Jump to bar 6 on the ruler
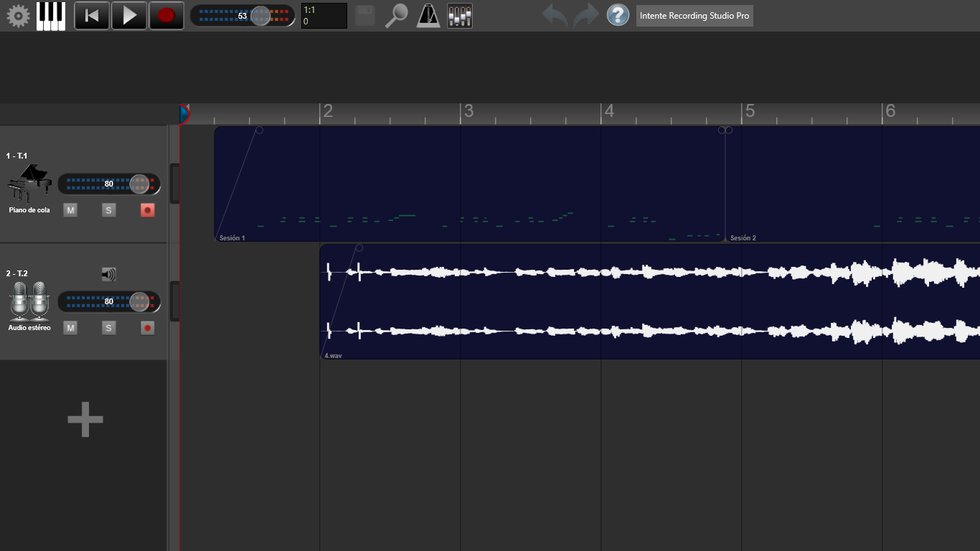Viewport: 980px width, 551px height. 890,111
